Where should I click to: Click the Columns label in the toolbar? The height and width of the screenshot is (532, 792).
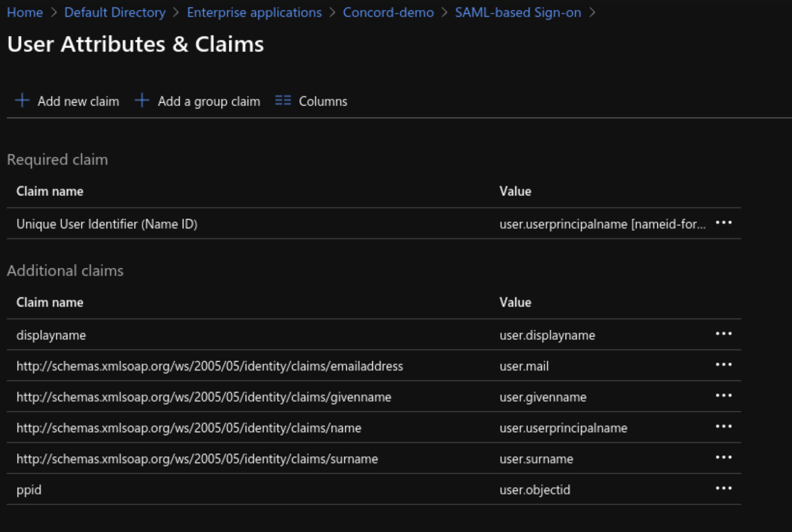coord(323,101)
